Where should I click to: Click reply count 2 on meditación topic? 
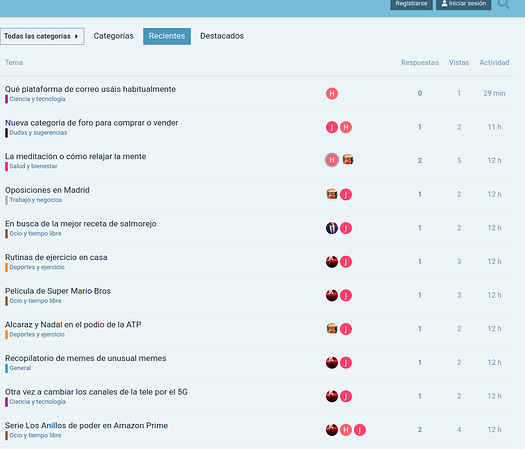(x=420, y=161)
